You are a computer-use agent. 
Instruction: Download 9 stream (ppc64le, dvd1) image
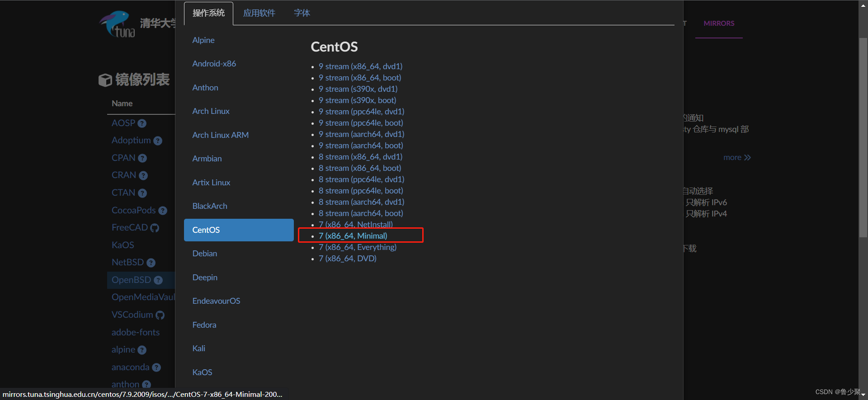(361, 112)
